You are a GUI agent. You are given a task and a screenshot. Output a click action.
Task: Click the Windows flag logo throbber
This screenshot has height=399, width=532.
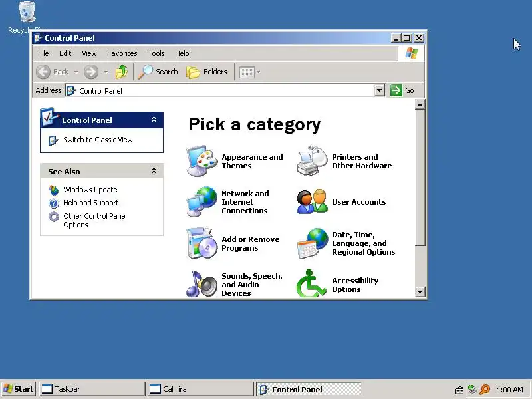(411, 53)
